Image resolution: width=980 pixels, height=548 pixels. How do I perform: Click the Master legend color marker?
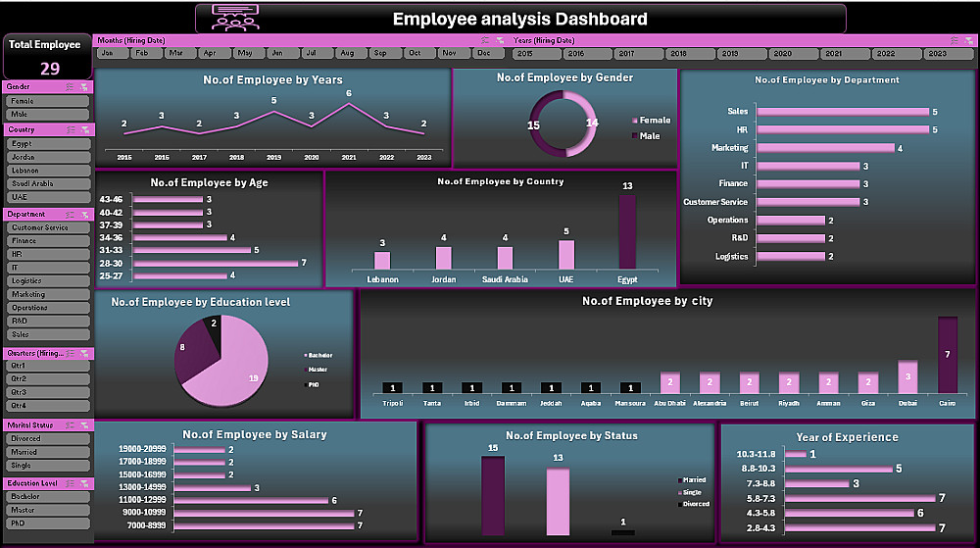point(306,370)
